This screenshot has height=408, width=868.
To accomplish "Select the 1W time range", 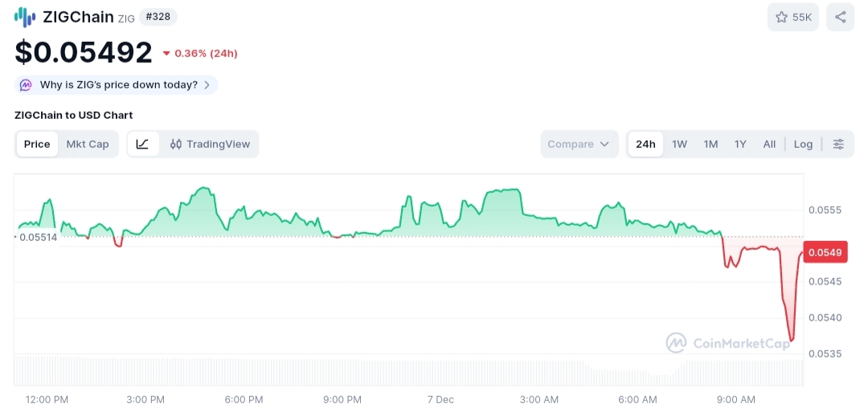I will pos(679,145).
